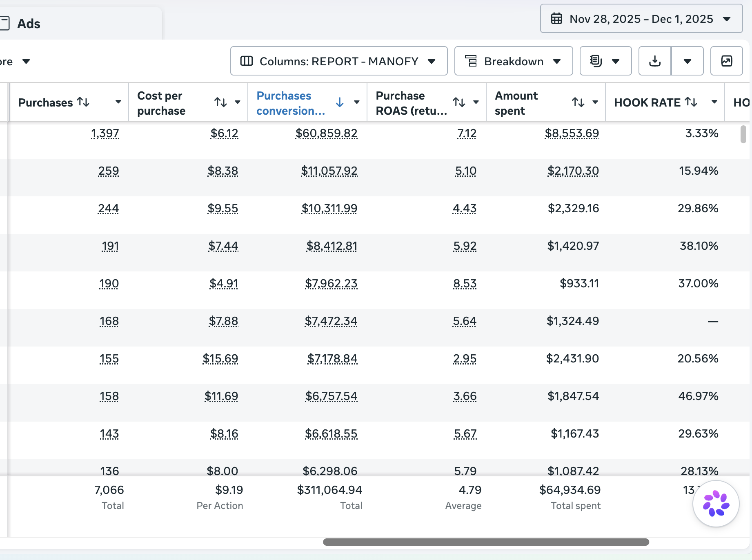Expand the reports dropdown arrow
The width and height of the screenshot is (752, 560).
(616, 62)
